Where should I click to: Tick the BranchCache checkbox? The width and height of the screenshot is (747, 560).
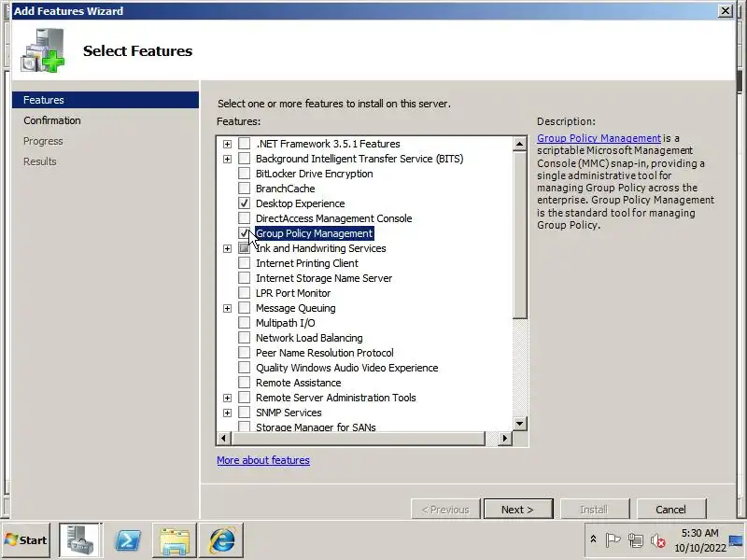244,189
